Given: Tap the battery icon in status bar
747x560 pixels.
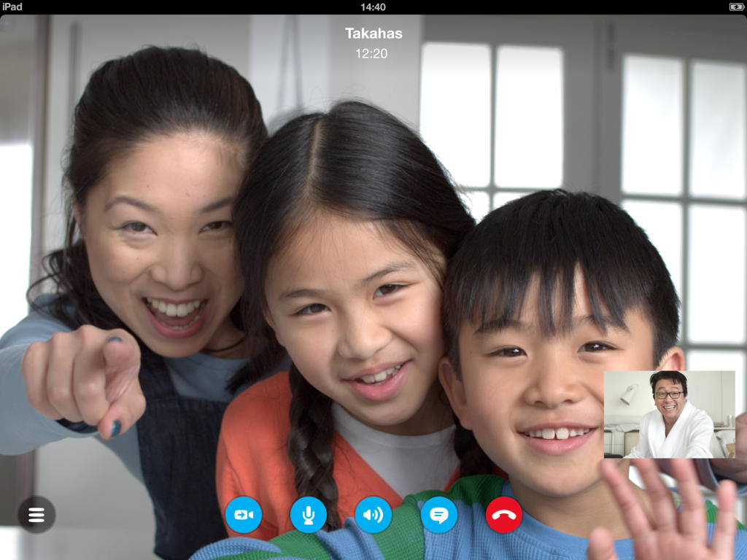Looking at the screenshot, I should (736, 7).
